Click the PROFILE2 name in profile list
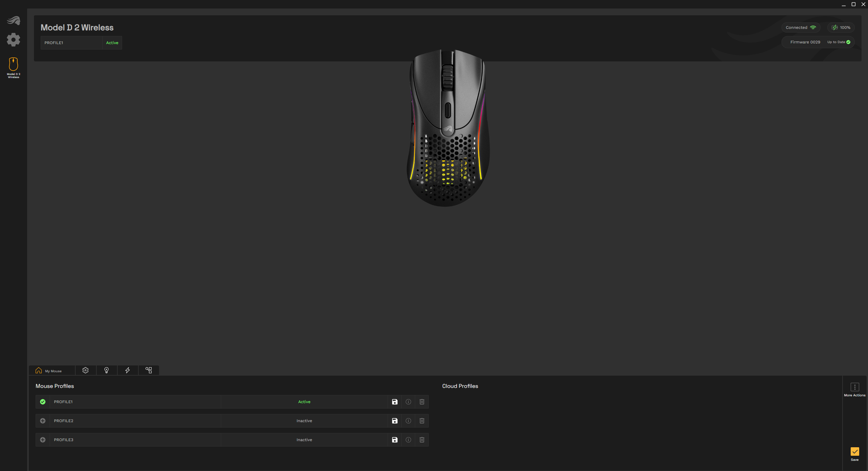The height and width of the screenshot is (471, 868). [x=63, y=421]
